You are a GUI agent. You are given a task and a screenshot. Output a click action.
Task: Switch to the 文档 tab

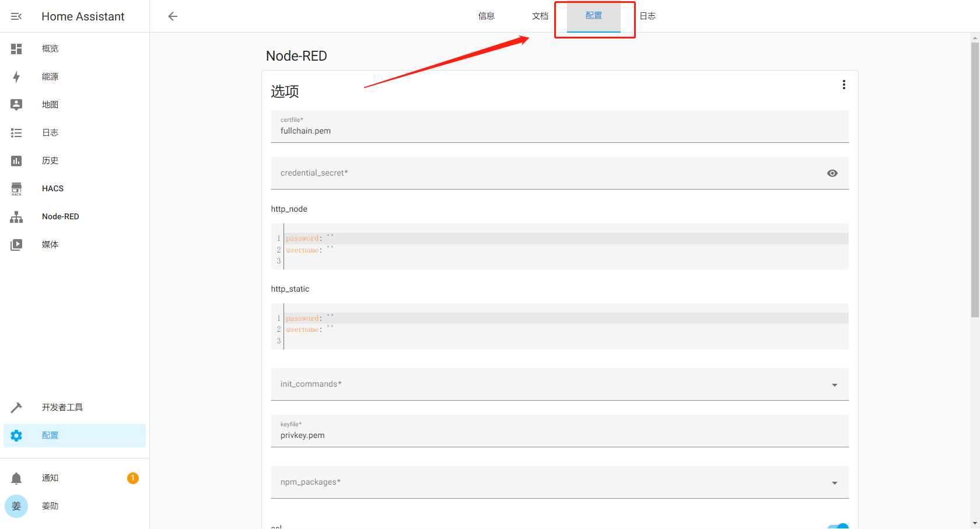pos(540,16)
